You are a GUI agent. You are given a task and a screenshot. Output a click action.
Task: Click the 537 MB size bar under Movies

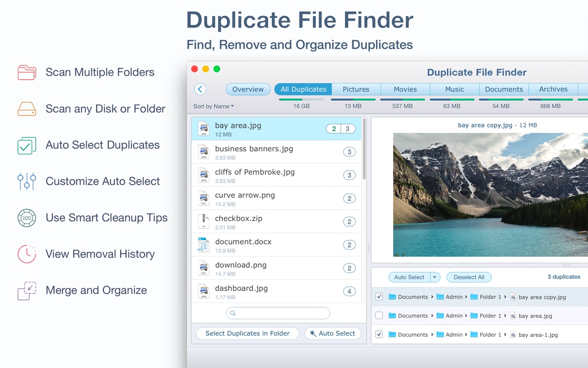pos(402,99)
